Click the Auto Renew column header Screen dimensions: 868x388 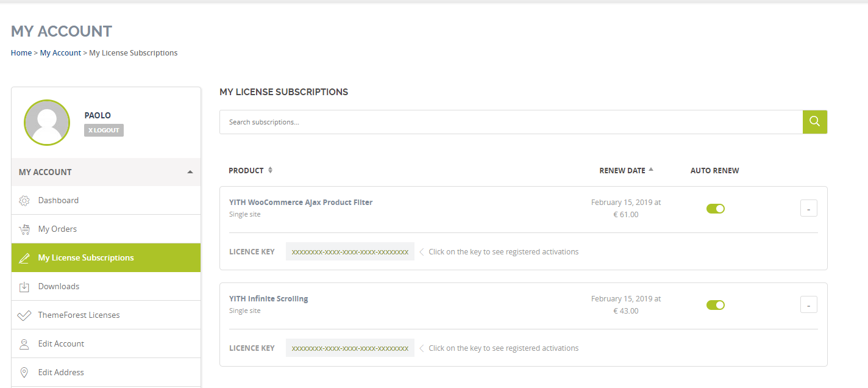pyautogui.click(x=714, y=170)
